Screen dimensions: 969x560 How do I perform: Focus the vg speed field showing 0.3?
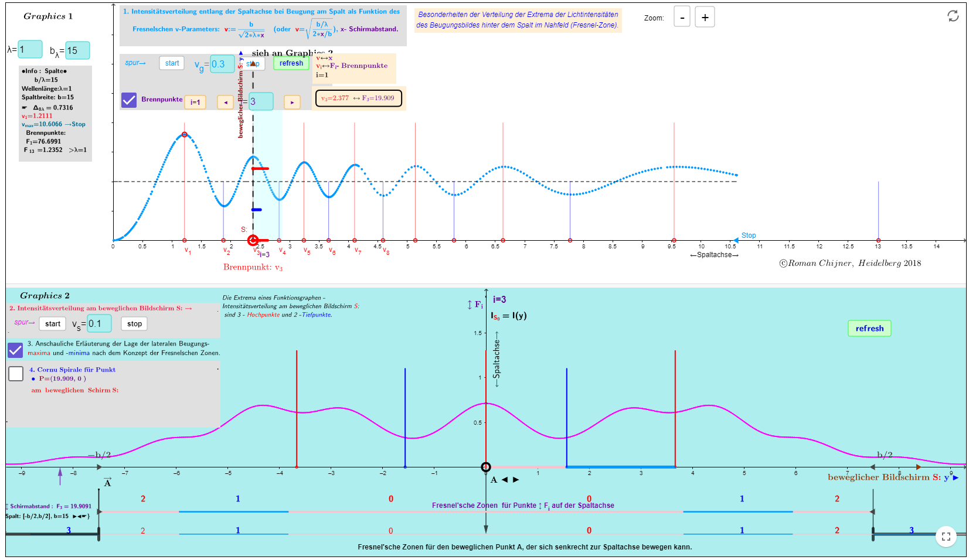(x=222, y=64)
